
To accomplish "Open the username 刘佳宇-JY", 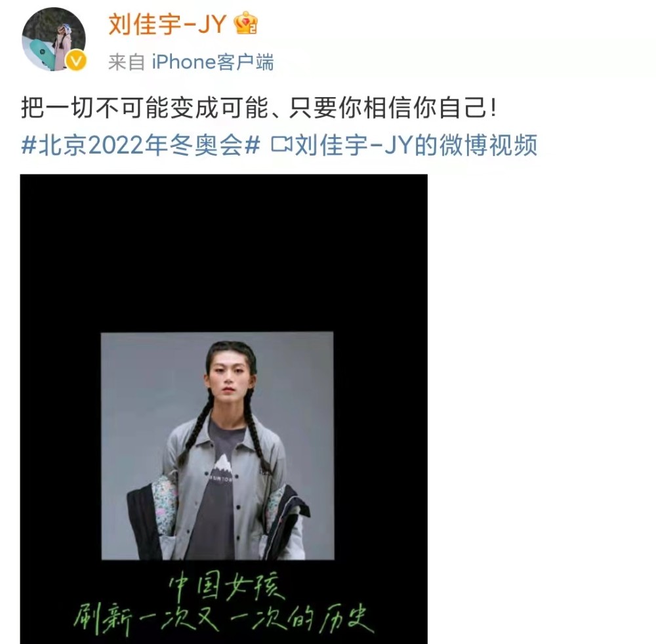I will [167, 24].
